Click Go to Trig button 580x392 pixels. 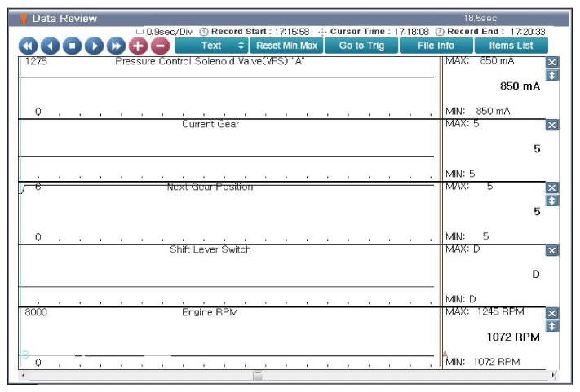[x=361, y=46]
